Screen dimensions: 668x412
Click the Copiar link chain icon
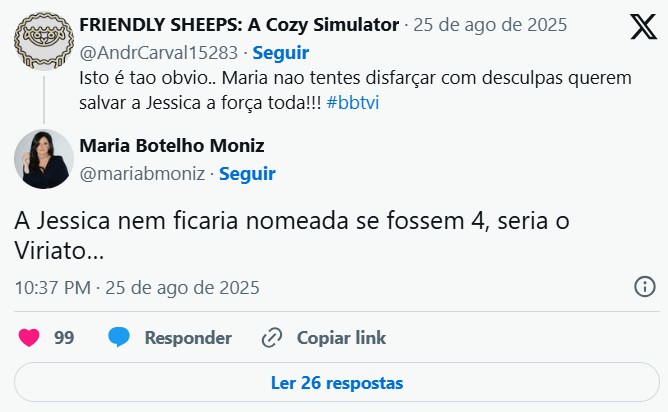271,338
